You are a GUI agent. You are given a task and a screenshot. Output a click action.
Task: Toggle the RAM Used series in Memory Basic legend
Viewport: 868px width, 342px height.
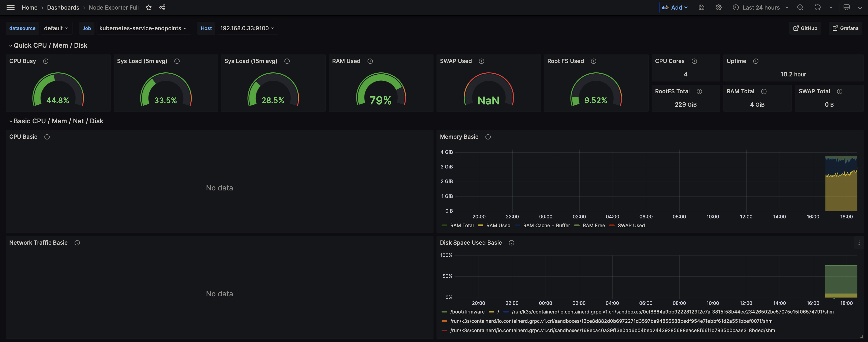tap(498, 225)
